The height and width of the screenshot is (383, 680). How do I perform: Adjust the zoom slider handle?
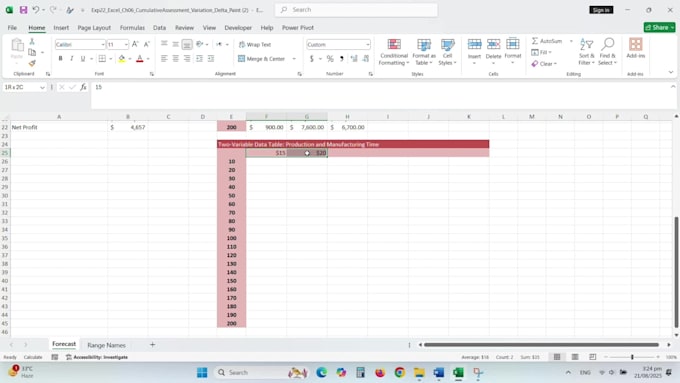click(x=632, y=357)
